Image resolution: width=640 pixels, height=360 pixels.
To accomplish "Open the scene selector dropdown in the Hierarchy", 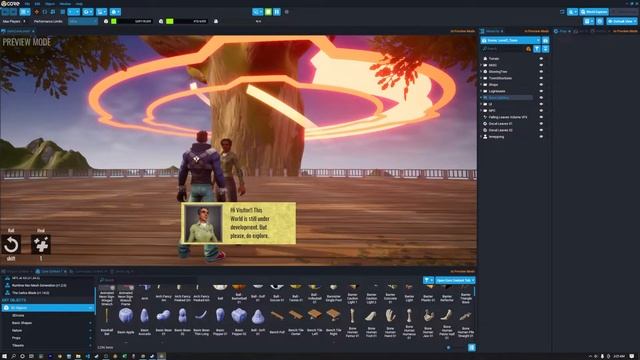I will 511,40.
